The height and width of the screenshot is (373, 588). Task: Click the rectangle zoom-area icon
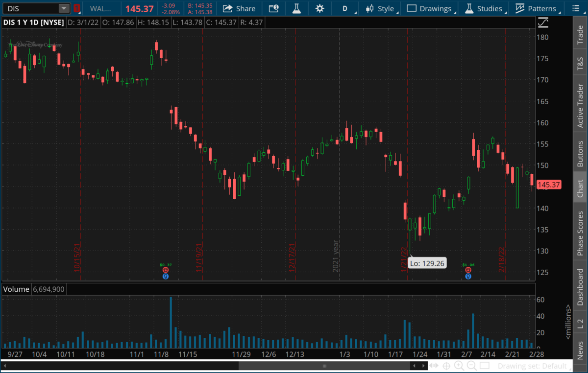point(485,366)
